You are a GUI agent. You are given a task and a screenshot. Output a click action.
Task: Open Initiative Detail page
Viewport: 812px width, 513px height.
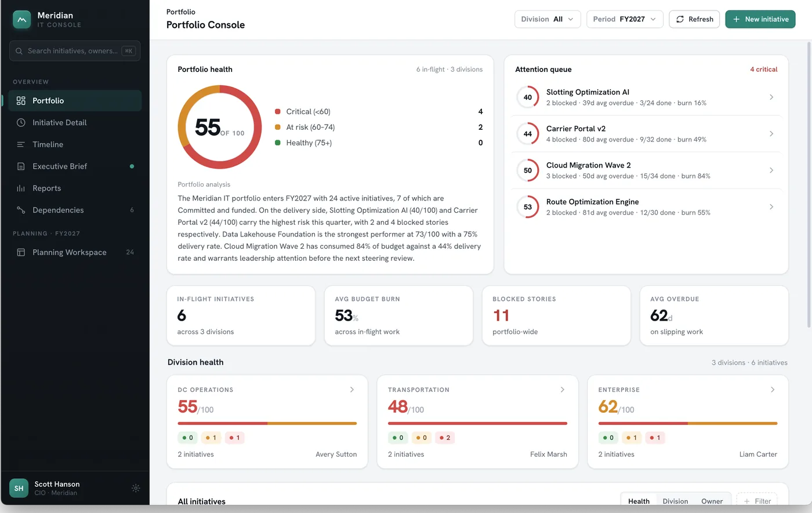[x=75, y=123]
